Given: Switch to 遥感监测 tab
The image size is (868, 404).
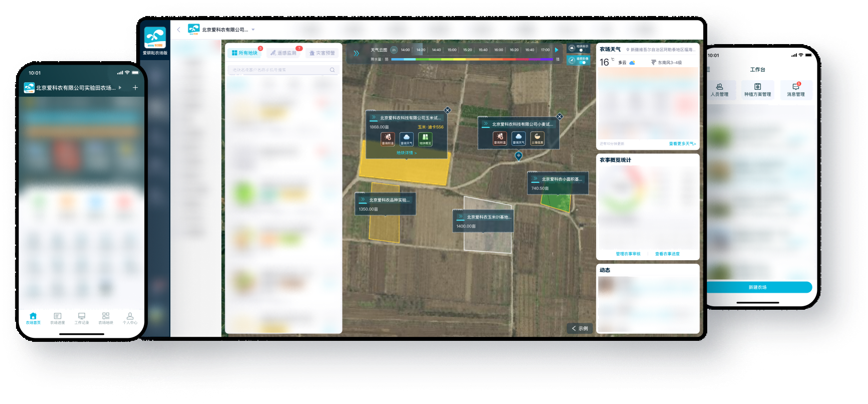Looking at the screenshot, I should [284, 53].
